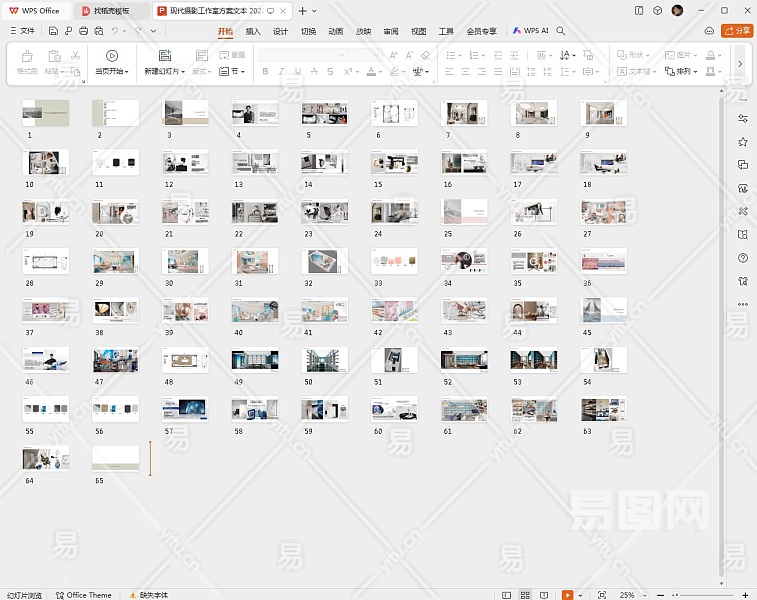
Task: Click the save icon in the quick access toolbar
Action: click(54, 31)
